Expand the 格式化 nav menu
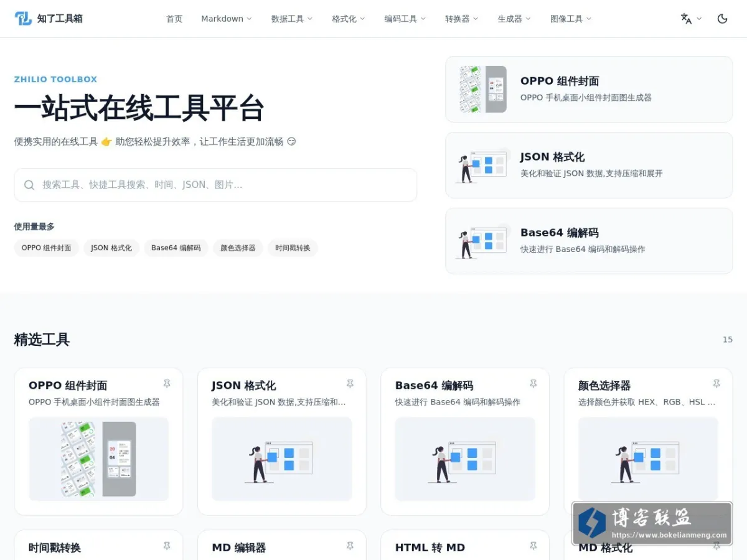 (349, 19)
